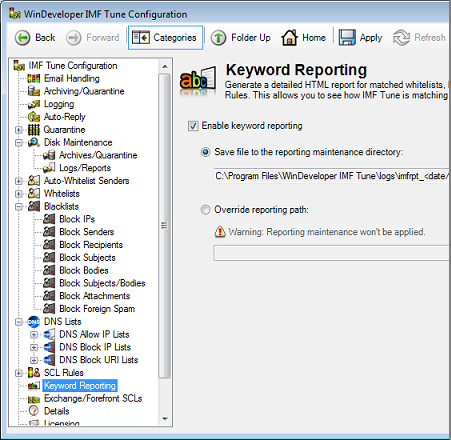Click the Auto-Whitelist Senders icon
The height and width of the screenshot is (440, 451).
(34, 181)
